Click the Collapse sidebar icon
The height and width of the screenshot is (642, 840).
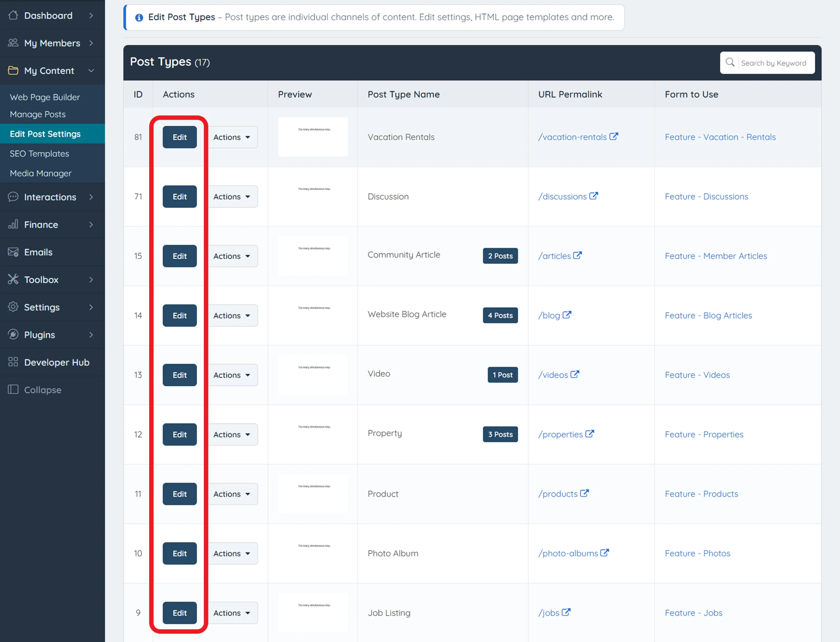(13, 389)
